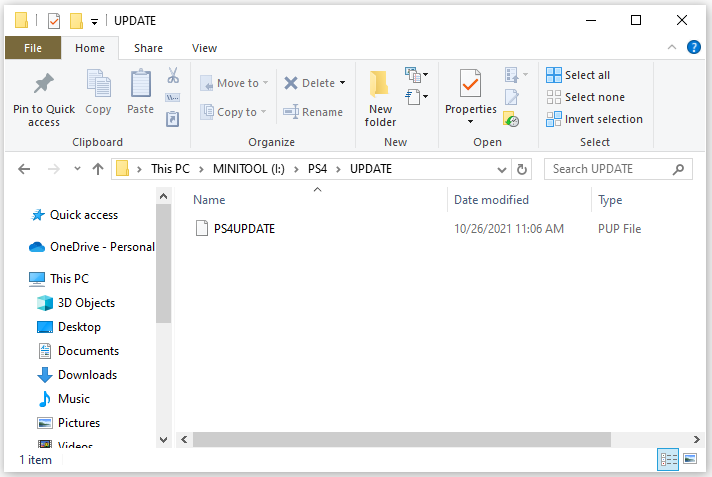The height and width of the screenshot is (477, 712).
Task: Open the View ribbon tab
Action: click(x=204, y=47)
